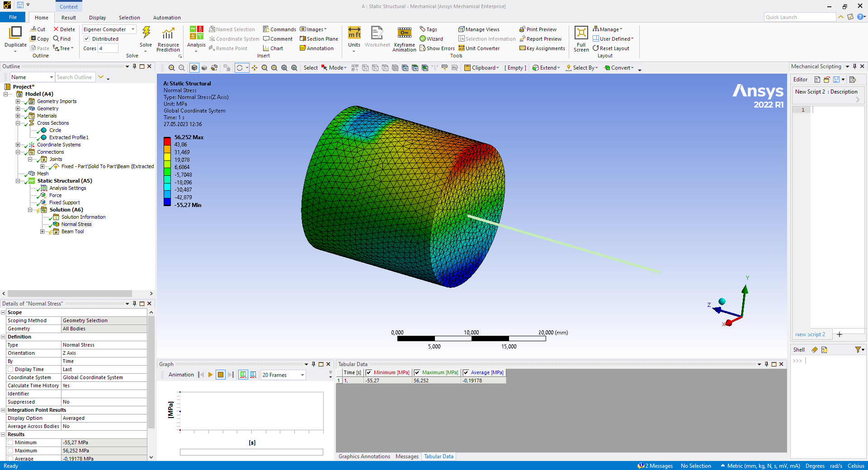Toggle the Maximum result checkbox in Details

tap(10, 451)
